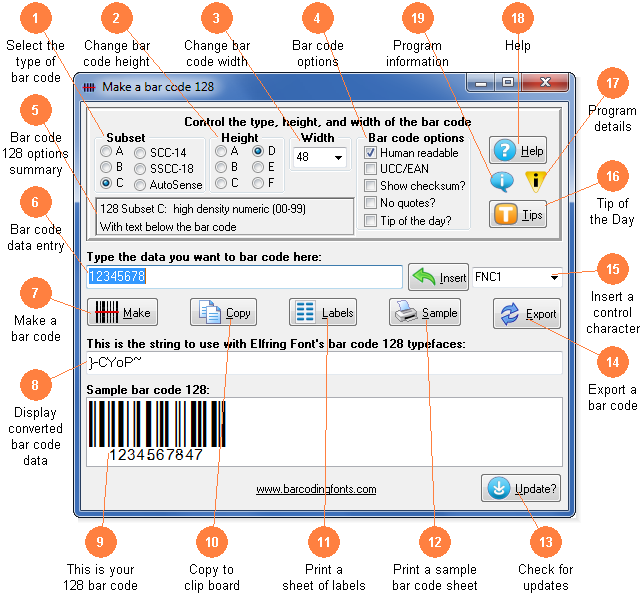Viewport: 643px width, 595px height.
Task: Print a sheet of Labels
Action: point(323,312)
